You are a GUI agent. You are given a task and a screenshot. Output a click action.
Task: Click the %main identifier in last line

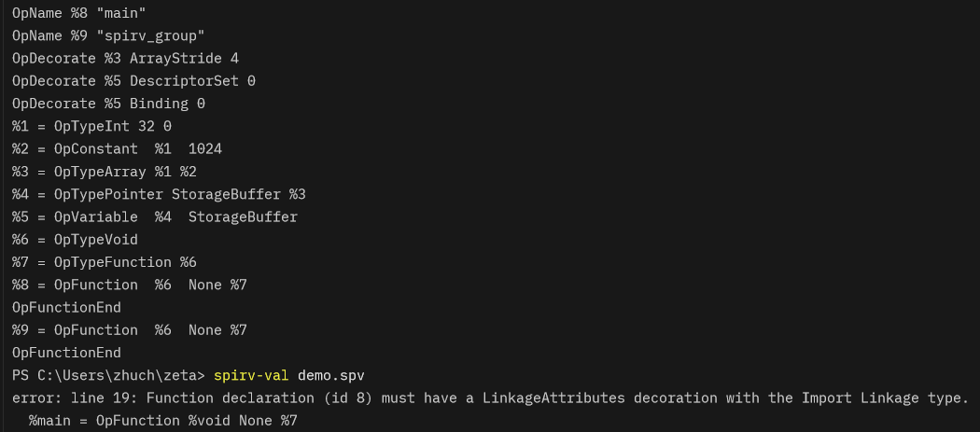click(x=49, y=421)
